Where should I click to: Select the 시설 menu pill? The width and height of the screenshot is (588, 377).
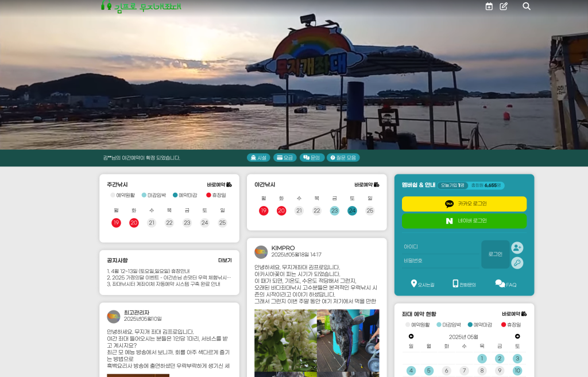pos(258,158)
